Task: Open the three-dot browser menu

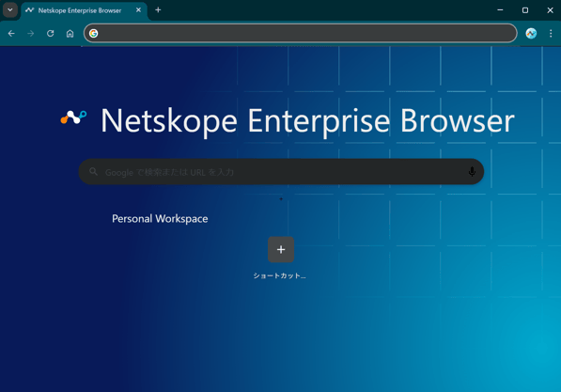Action: (x=551, y=33)
